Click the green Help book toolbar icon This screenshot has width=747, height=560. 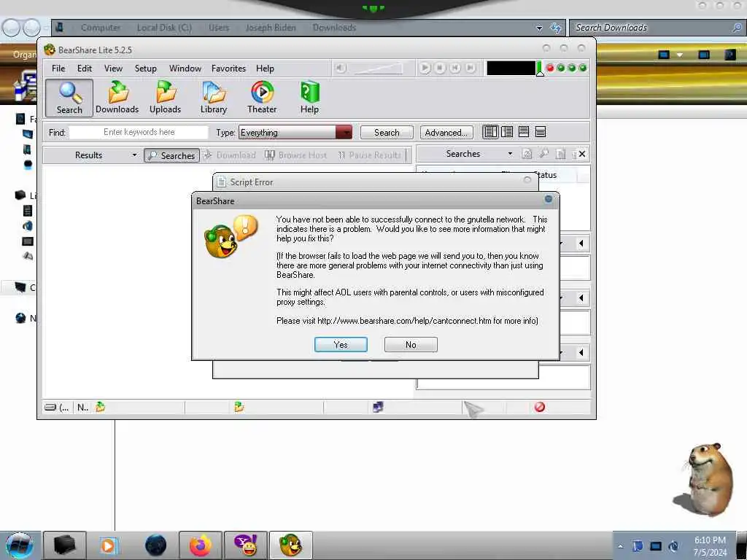pos(309,98)
